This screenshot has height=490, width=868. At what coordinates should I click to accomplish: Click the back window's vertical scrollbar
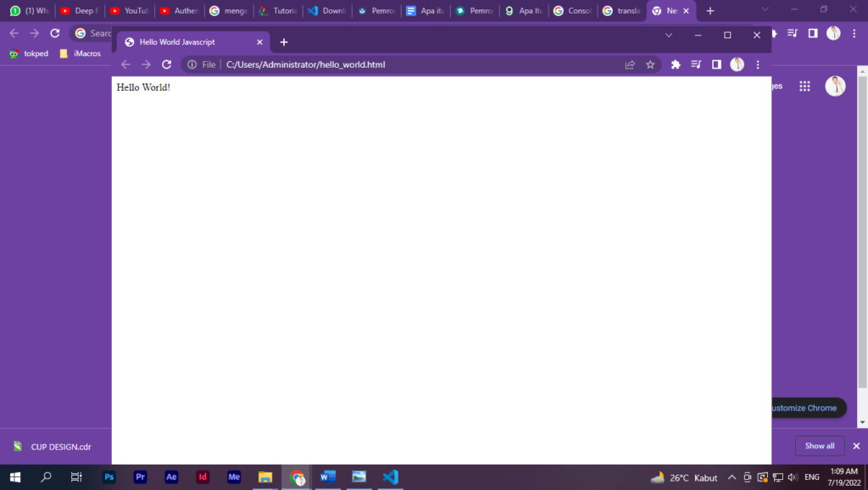pyautogui.click(x=862, y=232)
